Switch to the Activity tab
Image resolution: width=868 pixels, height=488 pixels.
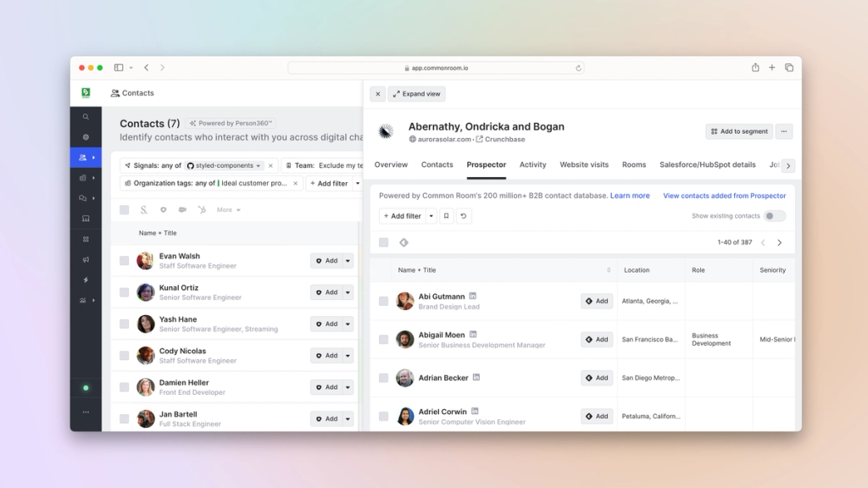[532, 165]
